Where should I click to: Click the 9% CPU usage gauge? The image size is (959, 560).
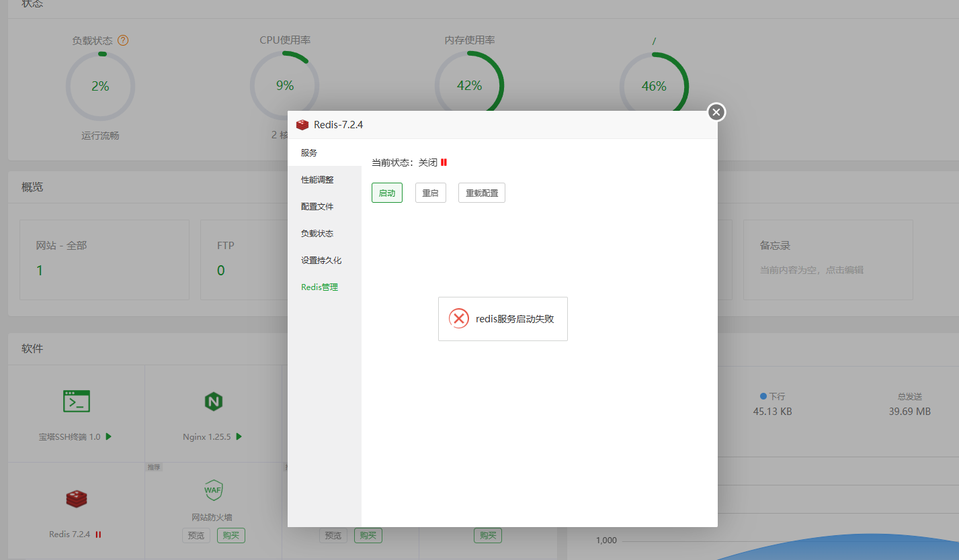coord(285,86)
